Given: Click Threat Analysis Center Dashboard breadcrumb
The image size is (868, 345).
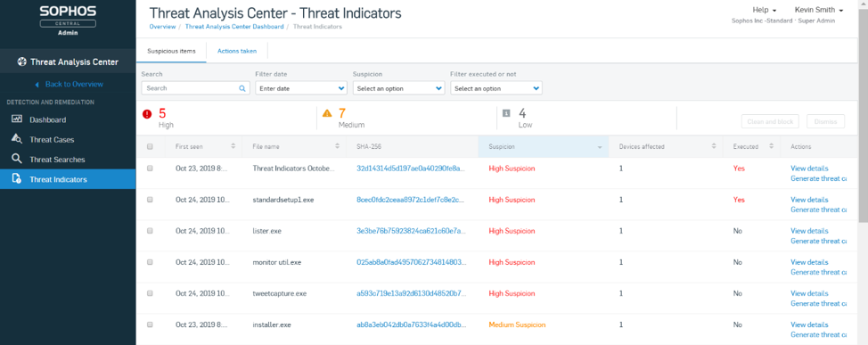Looking at the screenshot, I should (x=234, y=27).
